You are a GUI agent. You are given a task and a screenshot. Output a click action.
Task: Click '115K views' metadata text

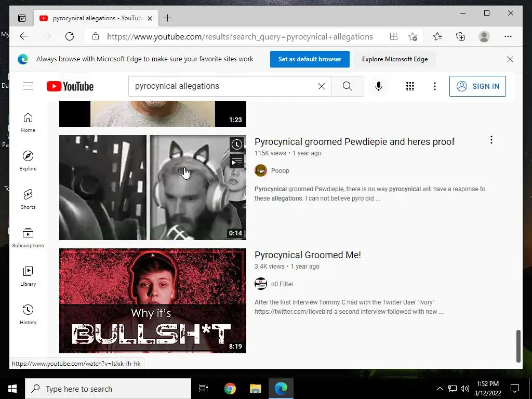tap(270, 153)
